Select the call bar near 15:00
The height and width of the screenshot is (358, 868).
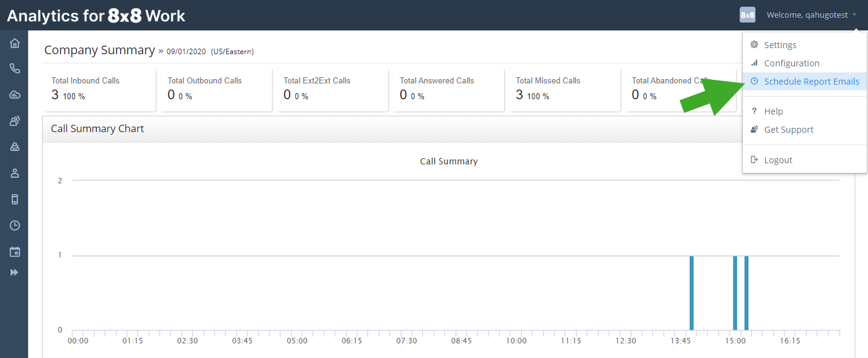pyautogui.click(x=735, y=292)
